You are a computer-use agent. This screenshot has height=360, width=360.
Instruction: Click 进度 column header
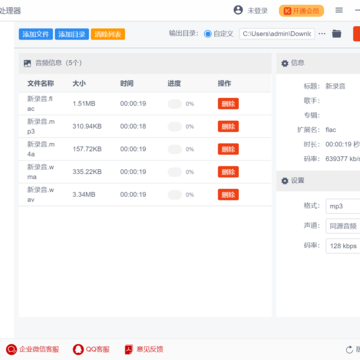[x=174, y=83]
